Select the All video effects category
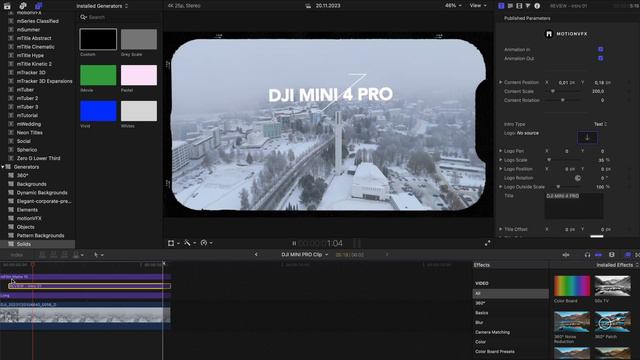 (511, 293)
